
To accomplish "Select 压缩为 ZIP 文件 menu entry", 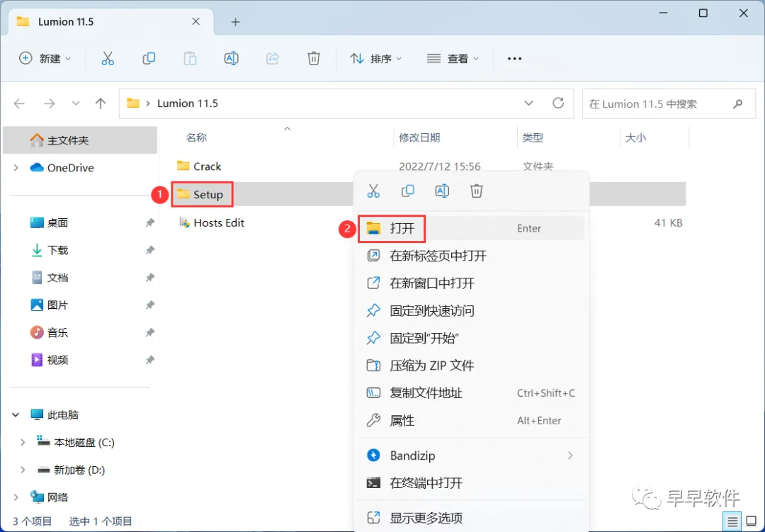I will pos(472,366).
